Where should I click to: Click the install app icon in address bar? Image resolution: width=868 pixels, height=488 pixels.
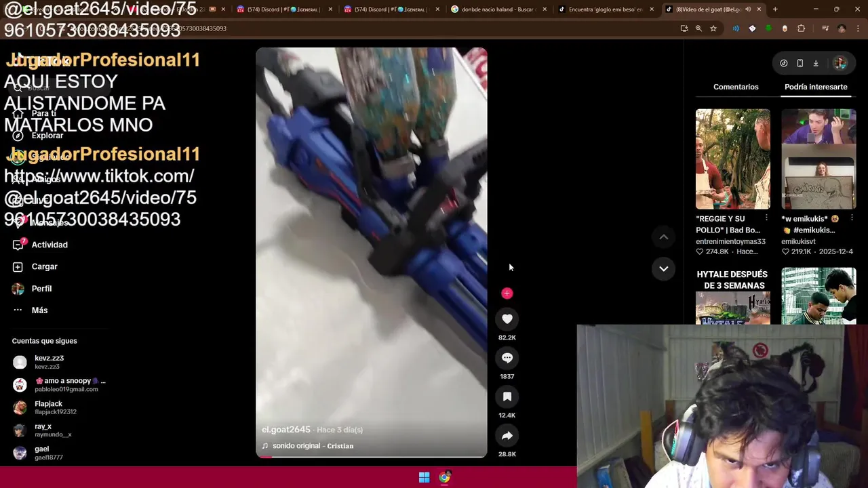(x=684, y=28)
